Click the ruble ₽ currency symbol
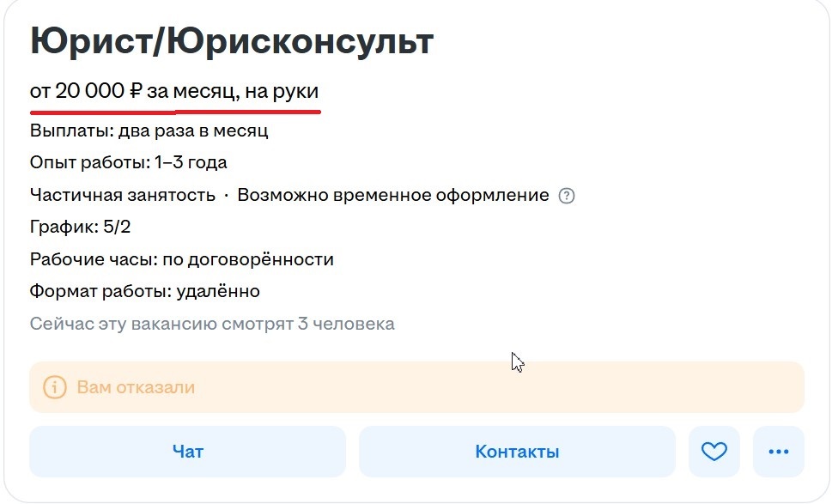Image resolution: width=832 pixels, height=504 pixels. (136, 91)
